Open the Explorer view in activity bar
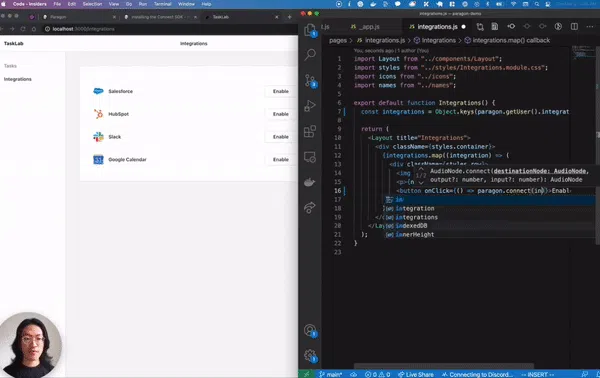The image size is (600, 378). point(310,30)
